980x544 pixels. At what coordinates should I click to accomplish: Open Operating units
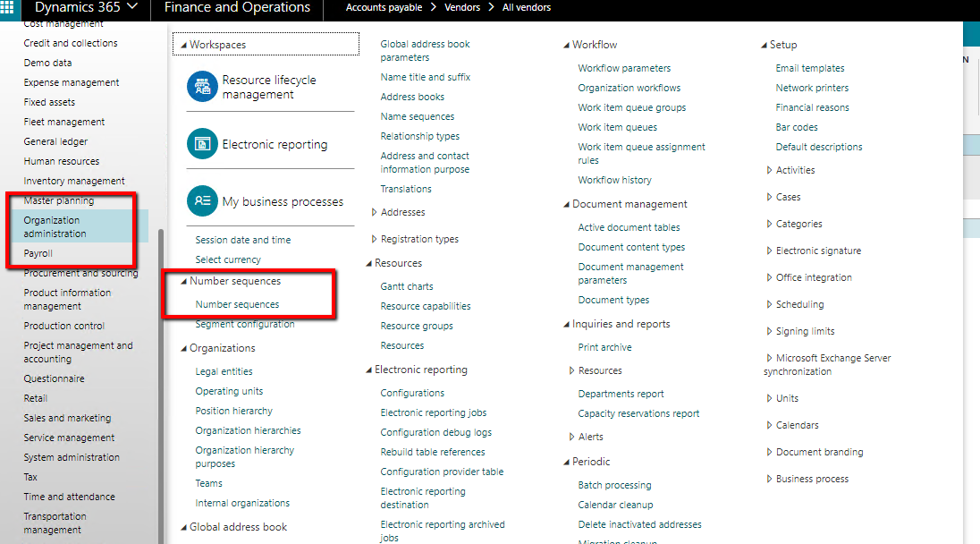pyautogui.click(x=230, y=391)
